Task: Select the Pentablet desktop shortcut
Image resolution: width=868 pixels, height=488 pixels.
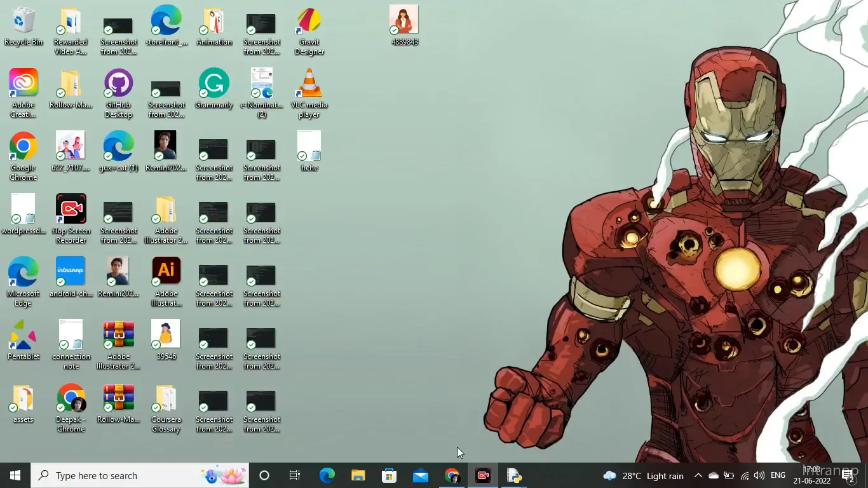Action: (x=24, y=335)
